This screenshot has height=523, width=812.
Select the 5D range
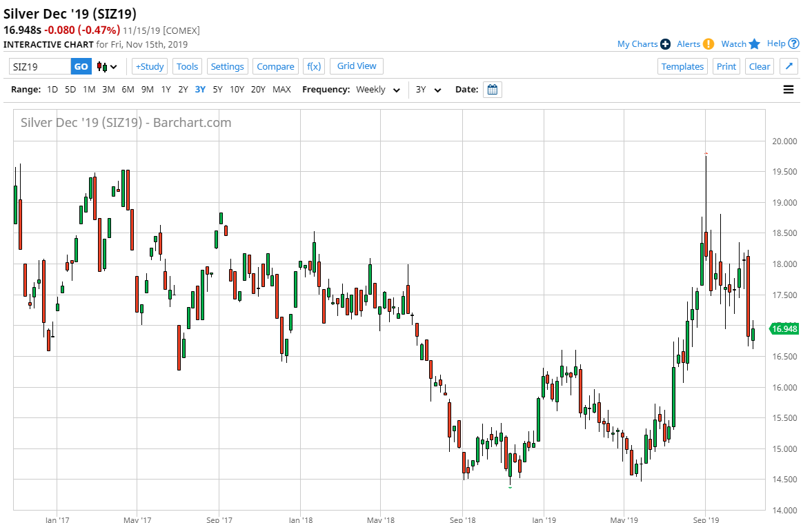[70, 90]
